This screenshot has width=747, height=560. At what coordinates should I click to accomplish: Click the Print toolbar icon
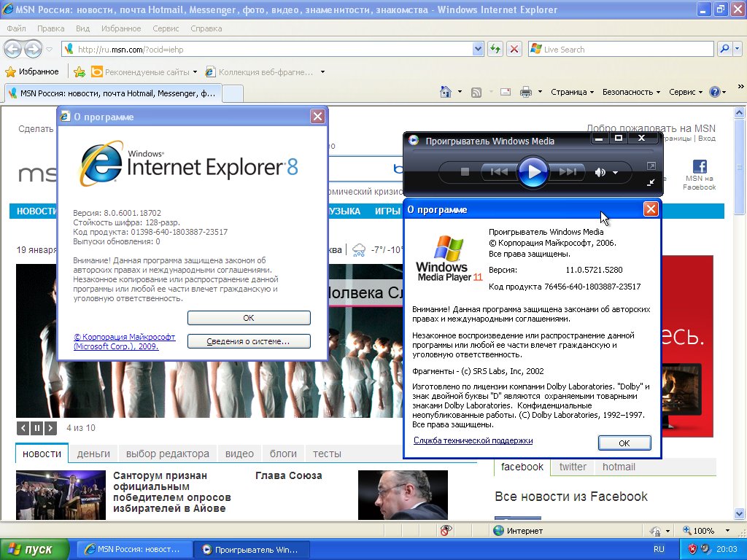tap(525, 92)
